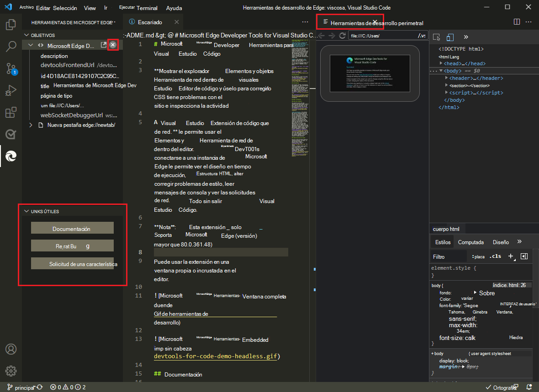Viewport: 539px width, 392px height.
Task: Add new style rule plus icon
Action: 511,256
